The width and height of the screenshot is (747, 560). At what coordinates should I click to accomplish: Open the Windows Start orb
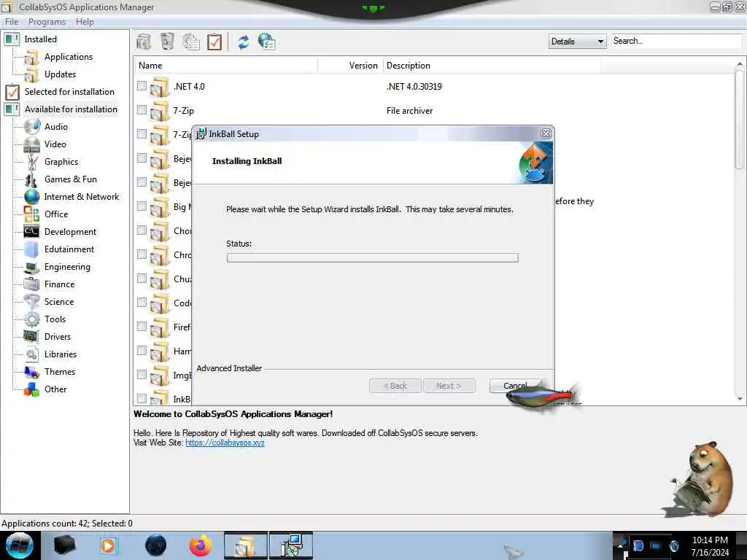coord(20,545)
